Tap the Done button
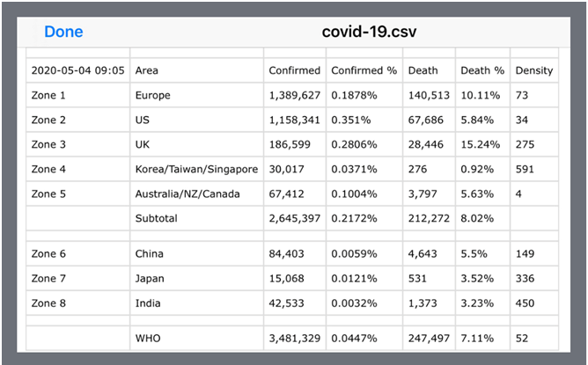The height and width of the screenshot is (365, 588). coord(63,32)
